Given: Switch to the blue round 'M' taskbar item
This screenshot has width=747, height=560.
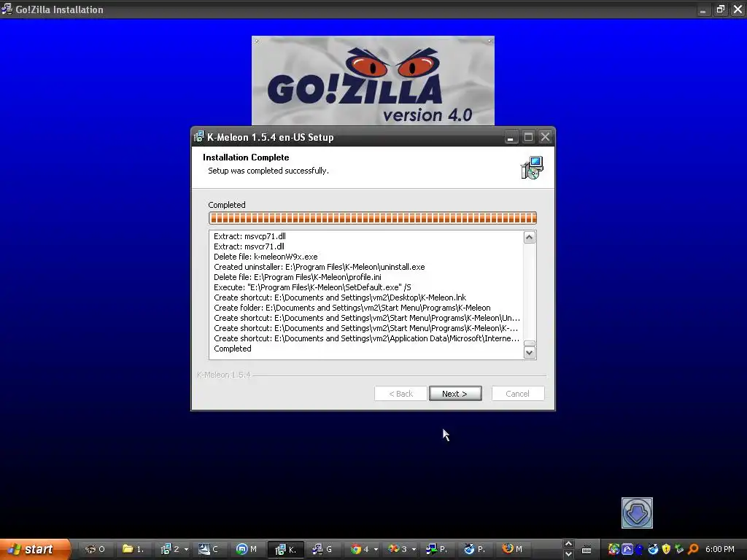Looking at the screenshot, I should [x=247, y=549].
